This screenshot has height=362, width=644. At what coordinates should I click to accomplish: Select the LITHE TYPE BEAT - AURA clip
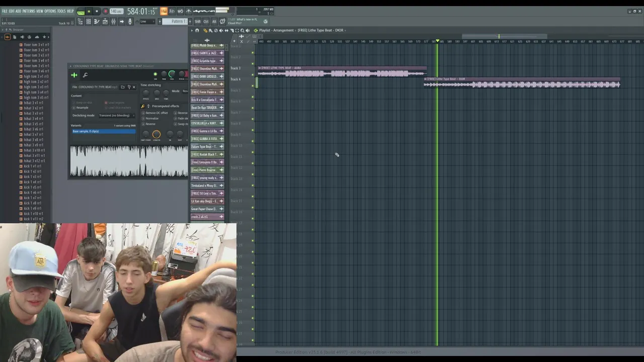pyautogui.click(x=342, y=72)
